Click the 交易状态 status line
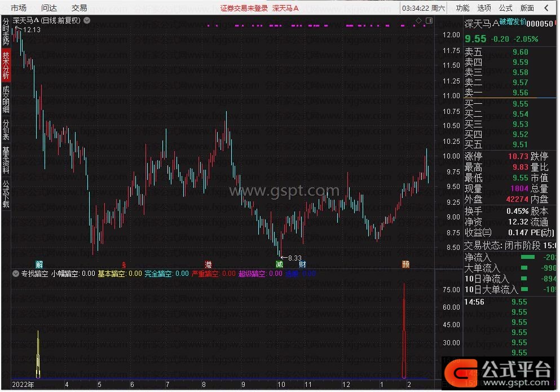This screenshot has width=560, height=392. coord(510,245)
